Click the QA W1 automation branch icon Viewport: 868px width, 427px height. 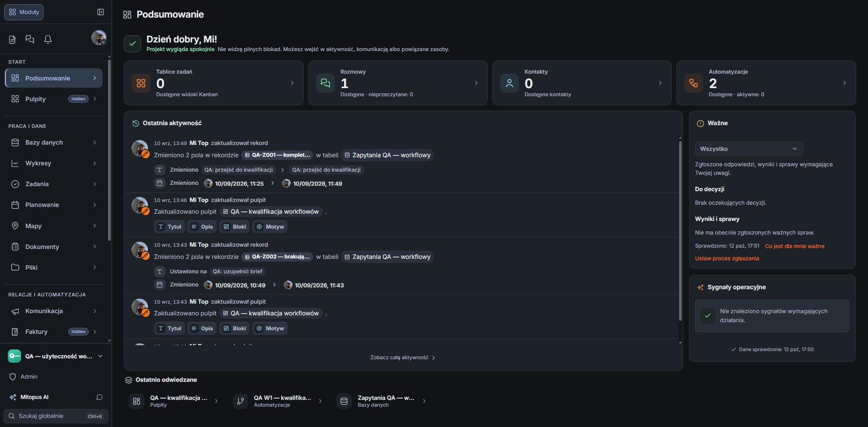tap(241, 401)
